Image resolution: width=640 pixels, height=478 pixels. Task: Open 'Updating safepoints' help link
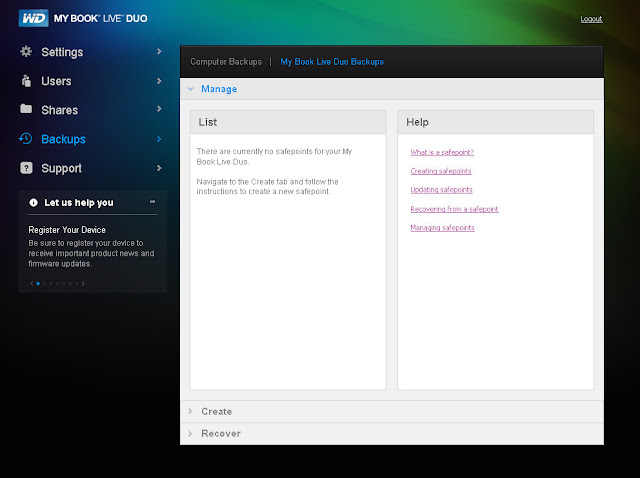pyautogui.click(x=441, y=190)
